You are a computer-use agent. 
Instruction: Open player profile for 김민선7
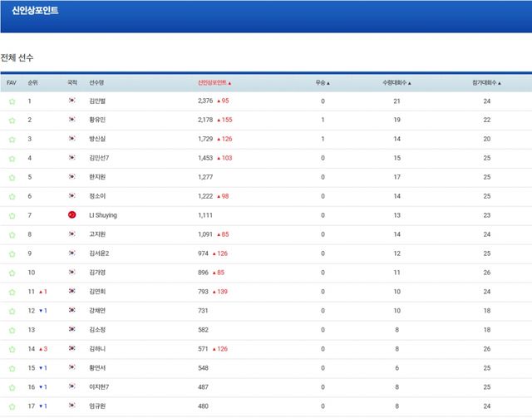pyautogui.click(x=100, y=158)
